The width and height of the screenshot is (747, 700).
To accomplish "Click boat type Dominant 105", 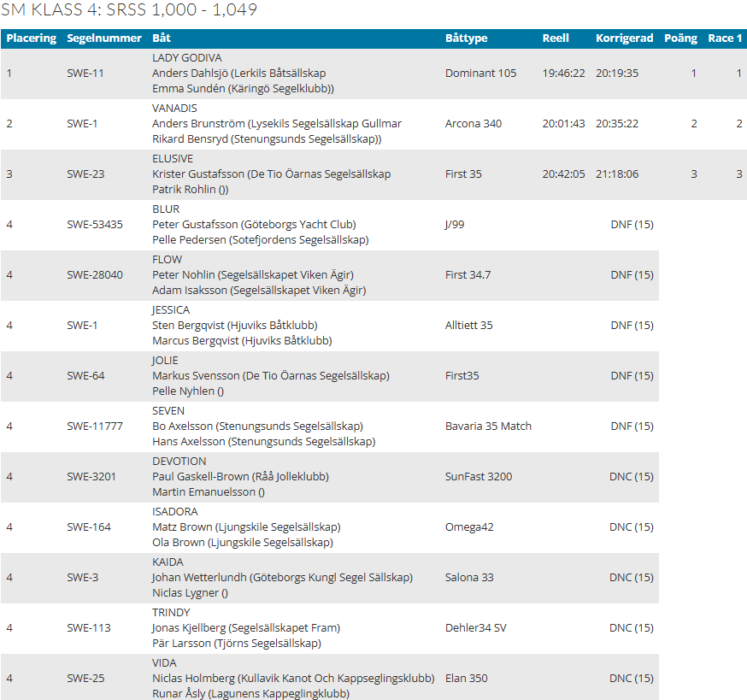I will pyautogui.click(x=480, y=73).
